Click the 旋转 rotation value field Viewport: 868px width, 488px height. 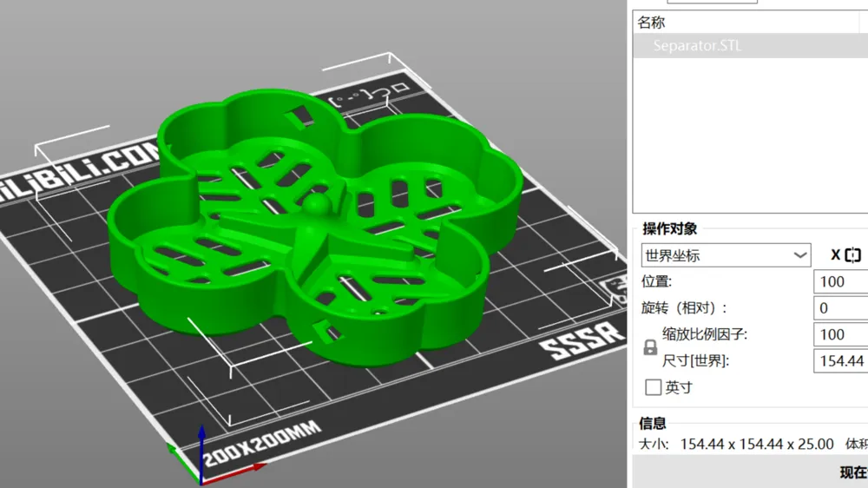840,308
